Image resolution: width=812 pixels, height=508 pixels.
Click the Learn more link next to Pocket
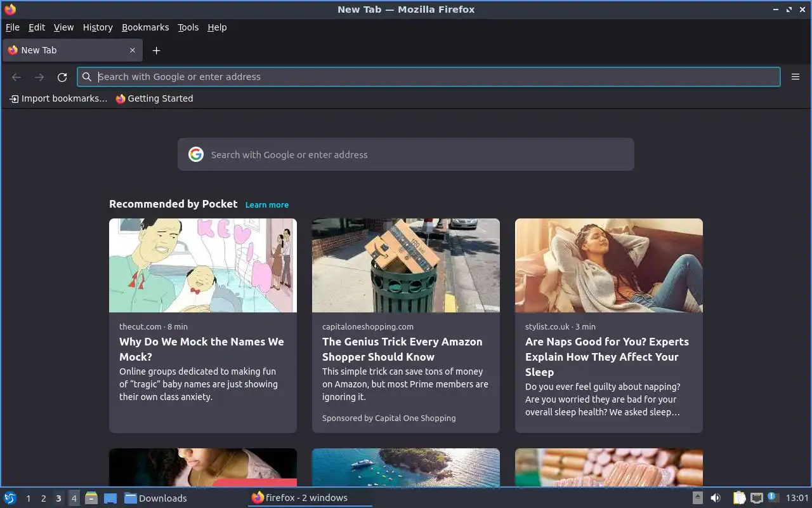click(267, 204)
